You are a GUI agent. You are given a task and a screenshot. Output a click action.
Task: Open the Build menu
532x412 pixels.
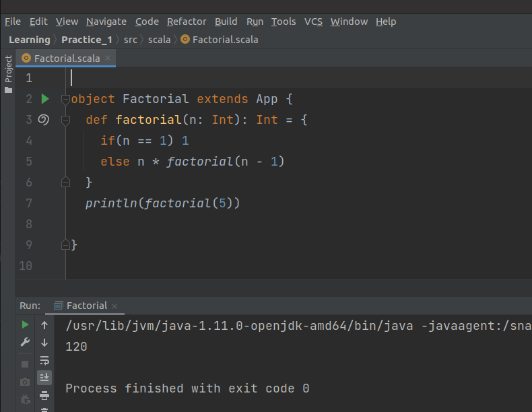click(226, 22)
